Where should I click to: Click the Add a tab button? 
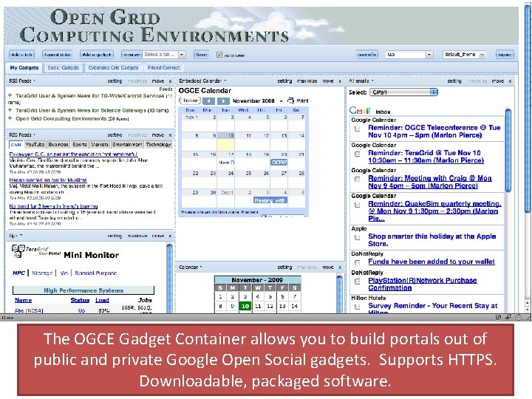21,54
